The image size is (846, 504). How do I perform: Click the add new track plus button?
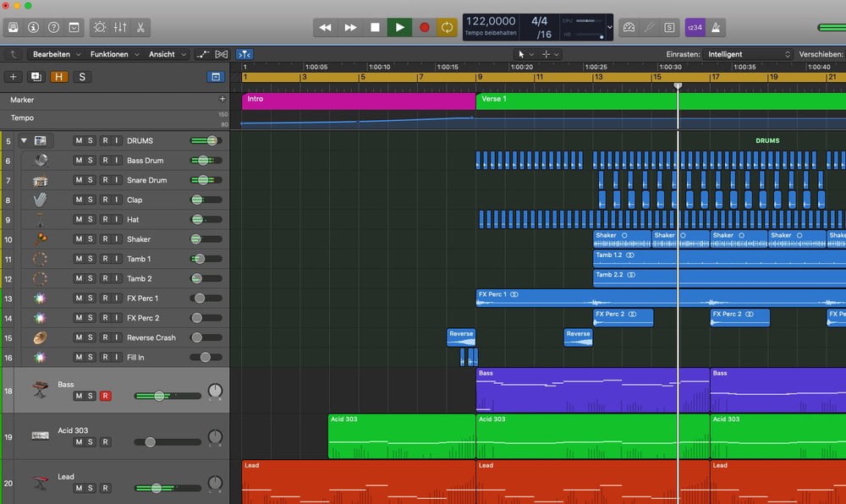(13, 77)
